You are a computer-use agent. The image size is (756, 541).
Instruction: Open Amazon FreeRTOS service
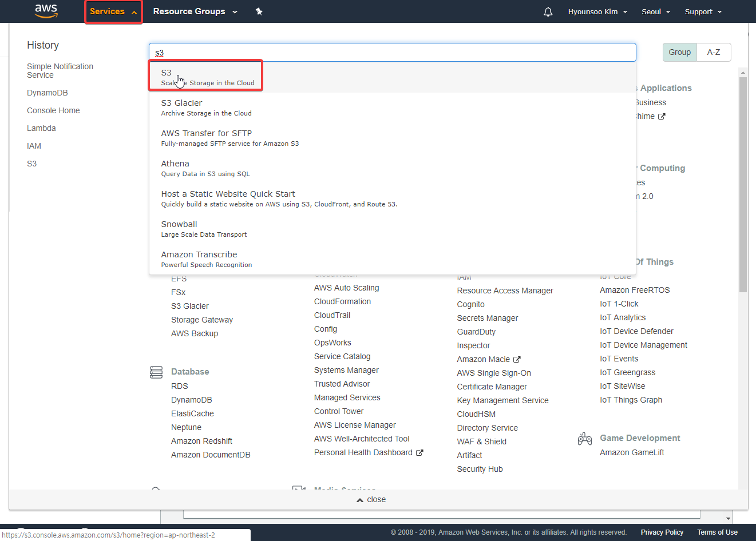[635, 290]
